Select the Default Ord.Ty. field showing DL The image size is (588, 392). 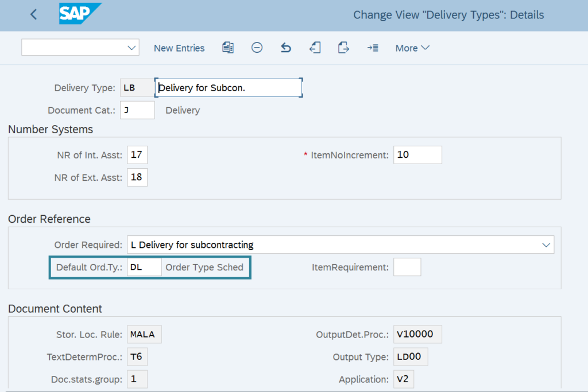144,266
